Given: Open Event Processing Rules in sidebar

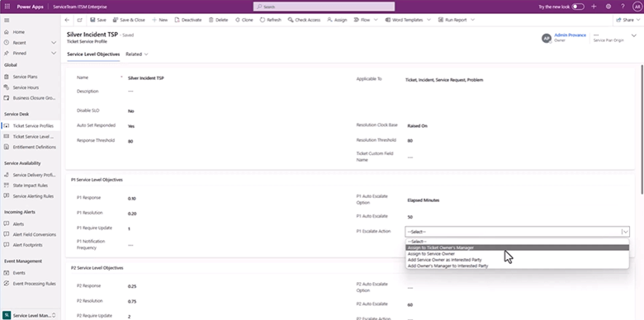Looking at the screenshot, I should (34, 284).
